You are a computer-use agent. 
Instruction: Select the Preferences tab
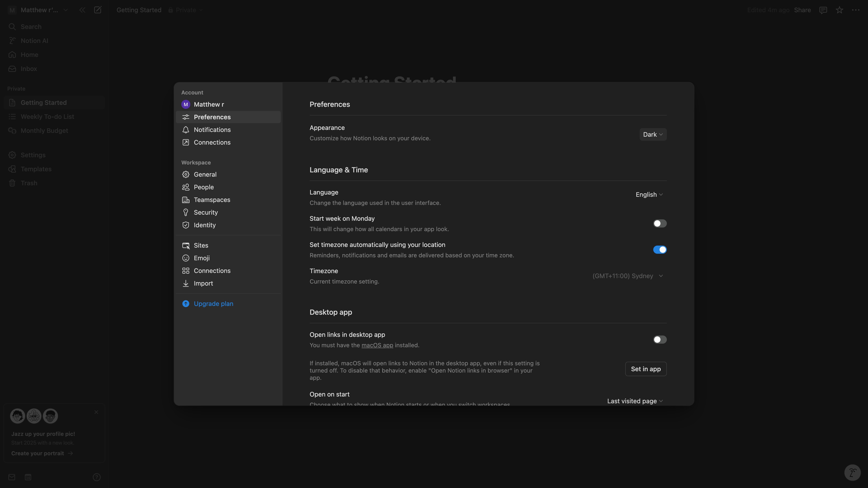point(228,117)
